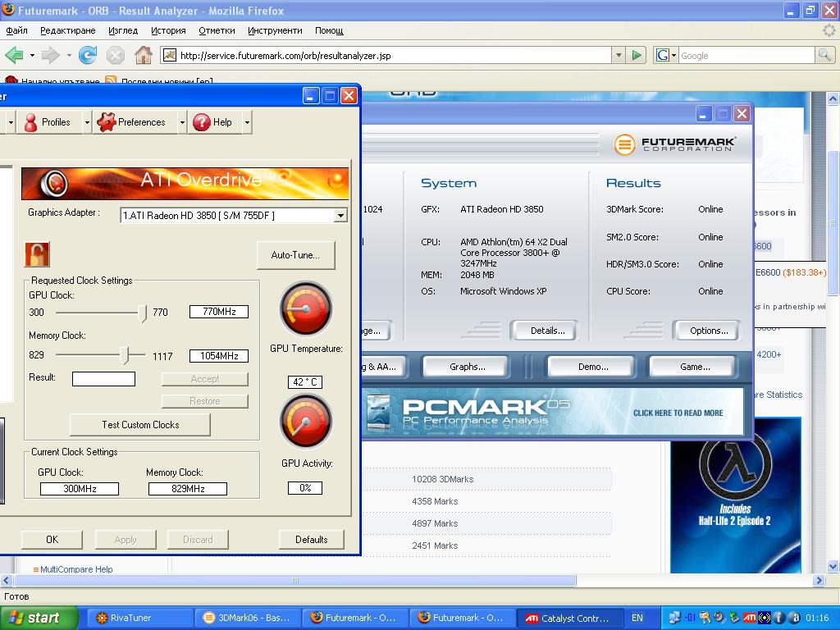Screen dimensions: 840x630
Task: Reload the page with the refresh icon
Action: (x=88, y=55)
